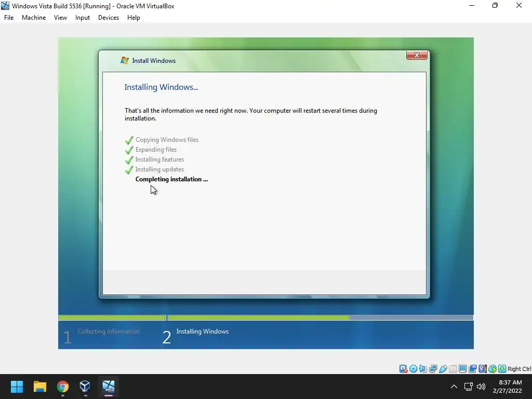Click the 'Installing Windows...' heading
Image resolution: width=532 pixels, height=399 pixels.
[161, 87]
